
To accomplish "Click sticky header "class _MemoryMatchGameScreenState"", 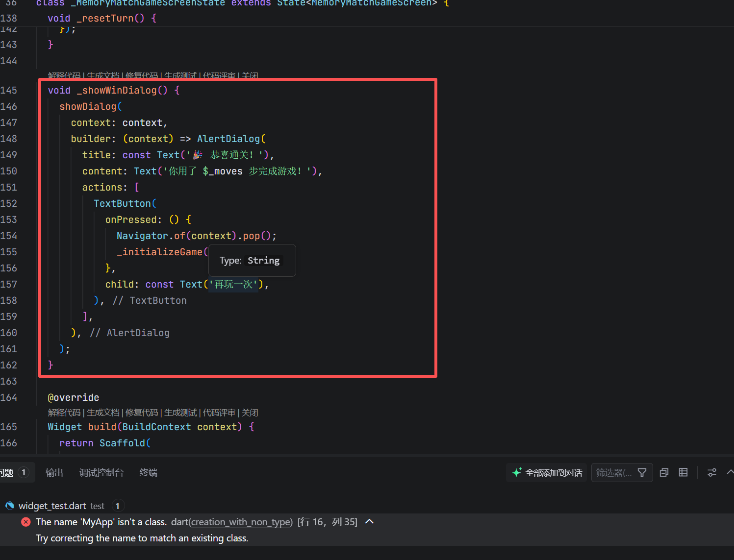I will point(130,3).
